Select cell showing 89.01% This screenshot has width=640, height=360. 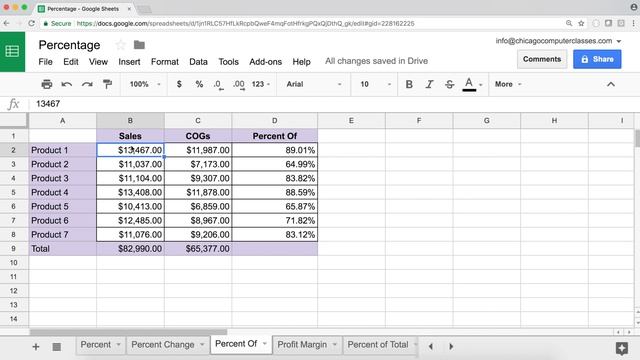(275, 150)
